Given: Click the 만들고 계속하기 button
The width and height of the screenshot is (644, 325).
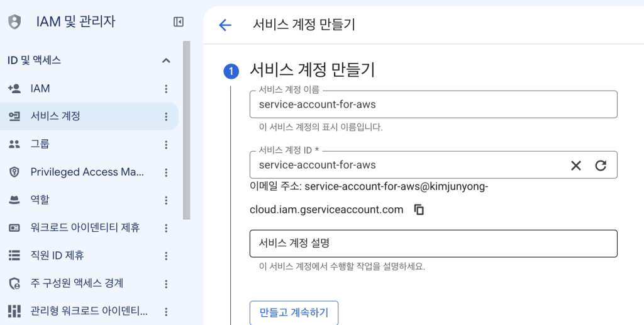Looking at the screenshot, I should (x=294, y=312).
